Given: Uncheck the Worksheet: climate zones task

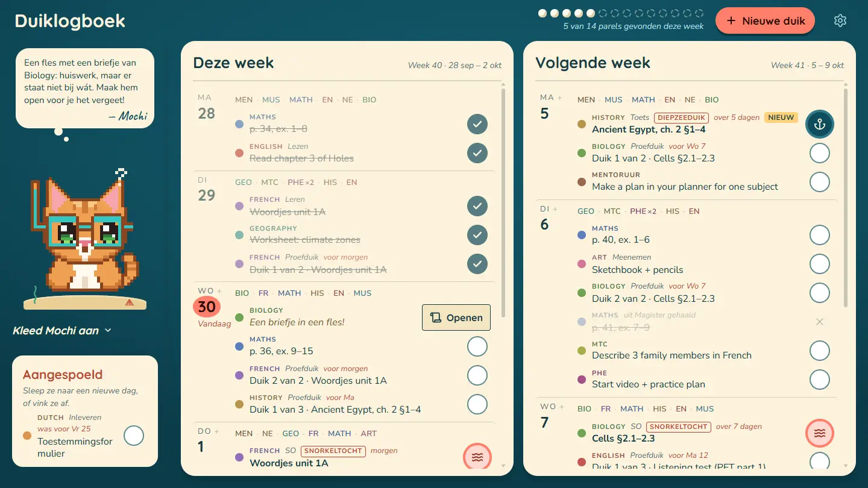Looking at the screenshot, I should tap(477, 235).
